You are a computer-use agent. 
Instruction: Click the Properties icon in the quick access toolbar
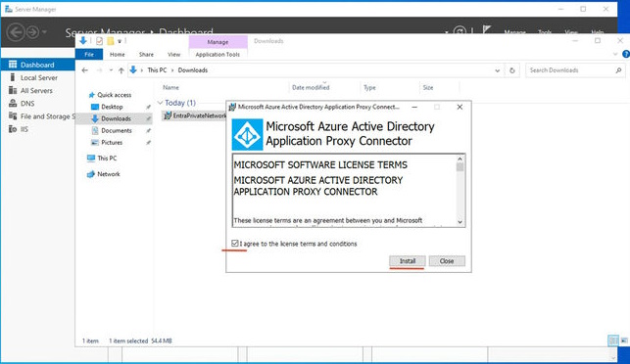[x=100, y=41]
